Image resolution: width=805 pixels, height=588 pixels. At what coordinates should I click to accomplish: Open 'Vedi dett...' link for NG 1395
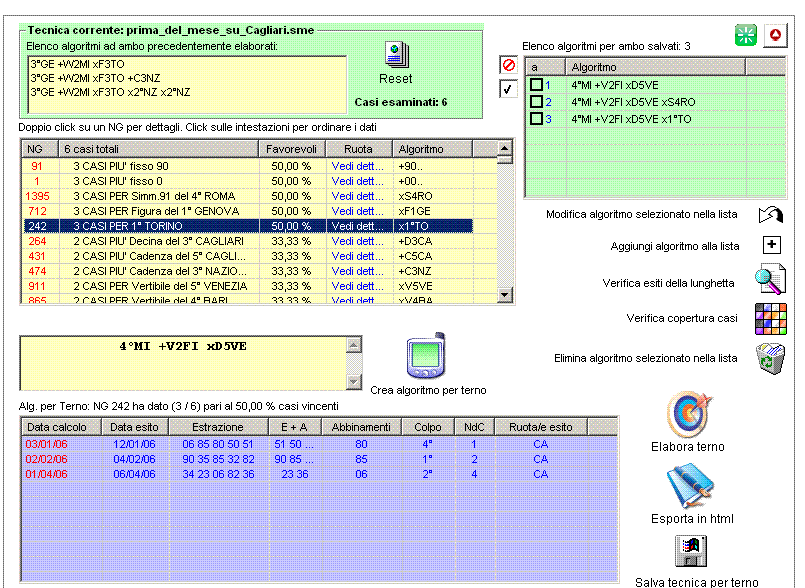click(x=357, y=196)
